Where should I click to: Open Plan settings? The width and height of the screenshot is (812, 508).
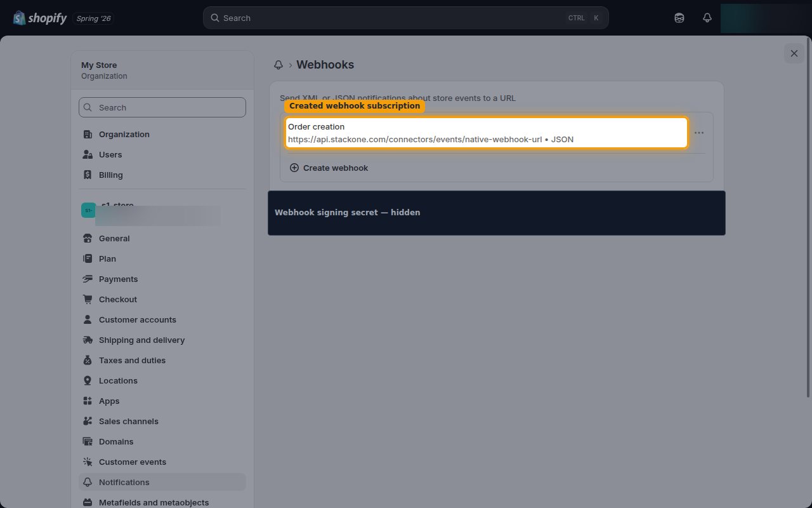click(162, 258)
